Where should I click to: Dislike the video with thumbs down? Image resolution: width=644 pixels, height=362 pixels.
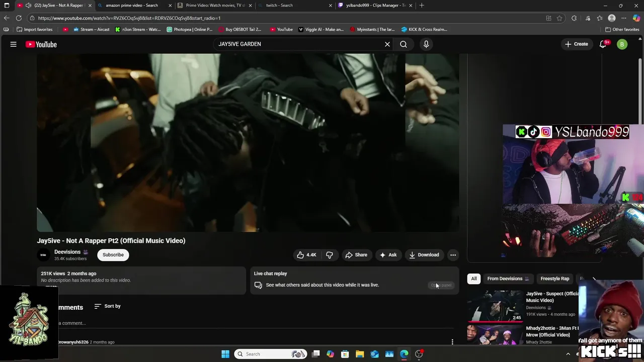(330, 255)
